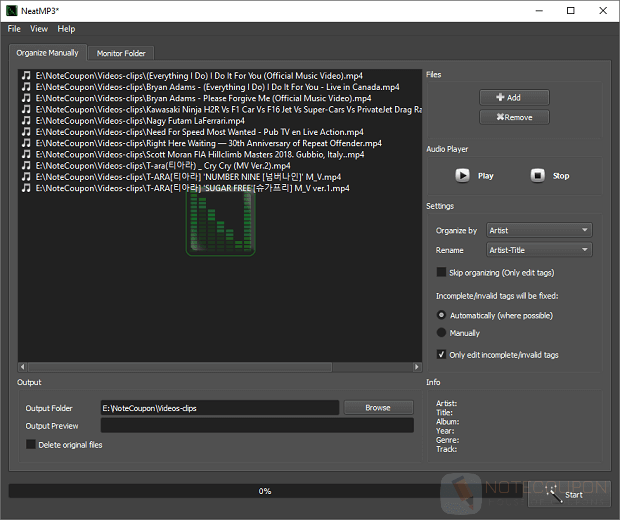Open the File menu

coord(14,29)
